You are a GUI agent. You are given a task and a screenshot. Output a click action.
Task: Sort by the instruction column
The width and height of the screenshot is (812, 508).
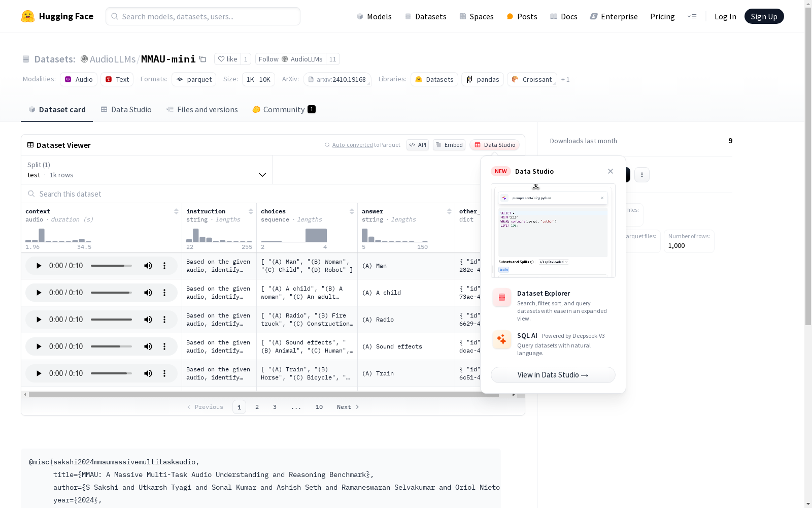(251, 211)
